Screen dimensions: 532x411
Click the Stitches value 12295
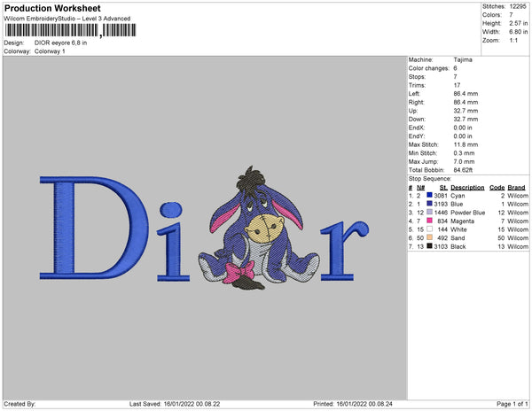pos(518,6)
